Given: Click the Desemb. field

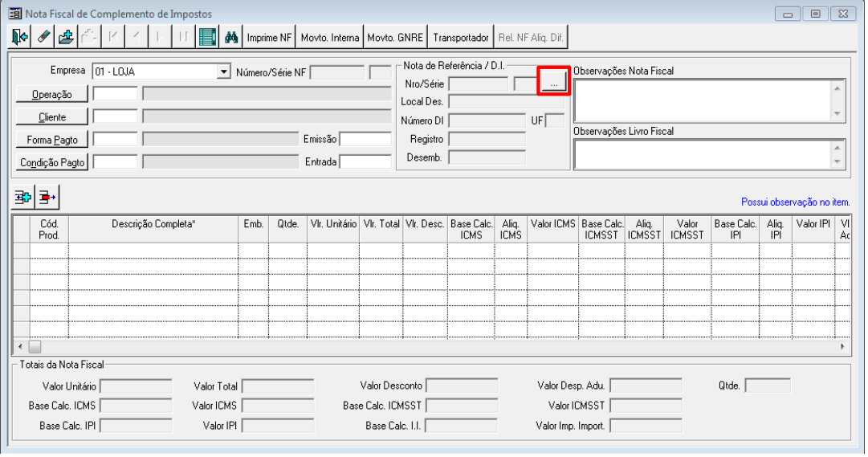Looking at the screenshot, I should [x=487, y=157].
